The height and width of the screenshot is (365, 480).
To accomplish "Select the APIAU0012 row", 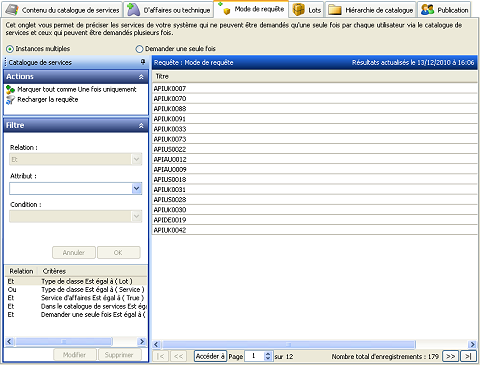I will point(315,159).
